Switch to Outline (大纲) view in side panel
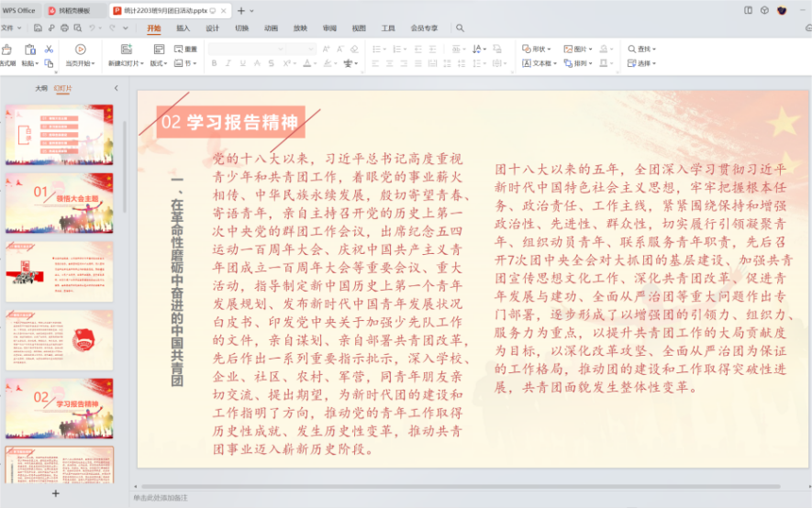Screen dimensions: 812x508 (41, 88)
